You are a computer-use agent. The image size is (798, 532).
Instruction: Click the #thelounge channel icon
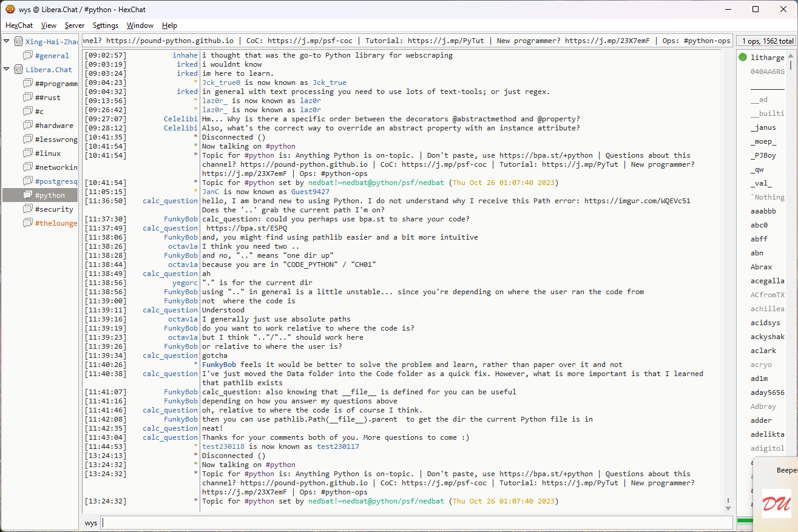click(28, 223)
